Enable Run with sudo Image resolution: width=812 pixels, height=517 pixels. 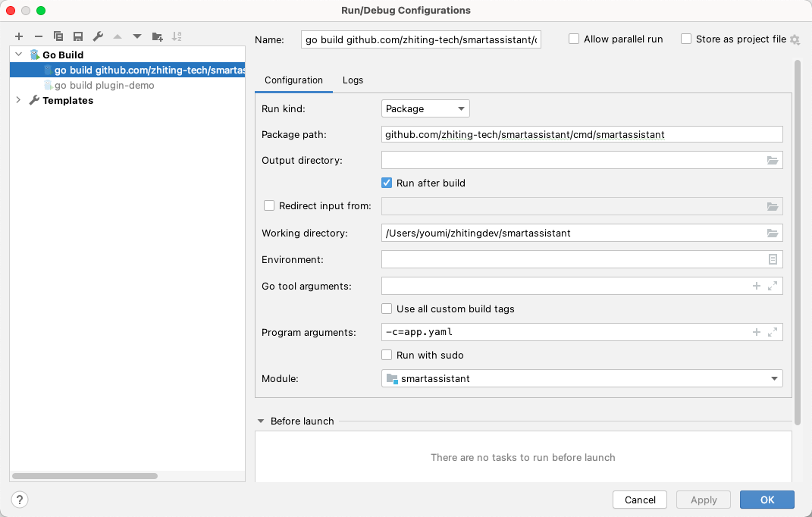[x=387, y=355]
